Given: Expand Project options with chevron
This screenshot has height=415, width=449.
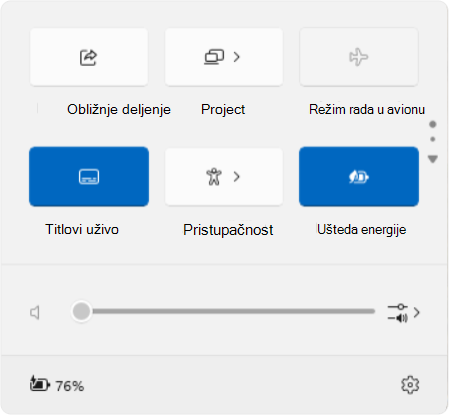Looking at the screenshot, I should coord(237,57).
